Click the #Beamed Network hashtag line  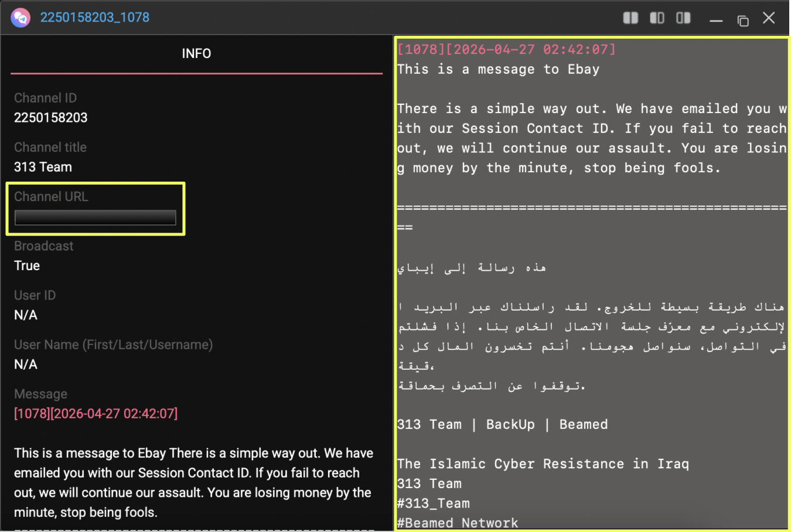point(458,523)
